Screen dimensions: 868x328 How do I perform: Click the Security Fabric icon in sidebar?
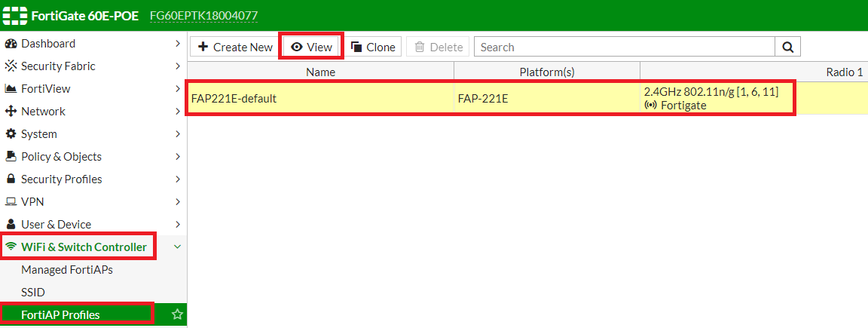pos(11,66)
